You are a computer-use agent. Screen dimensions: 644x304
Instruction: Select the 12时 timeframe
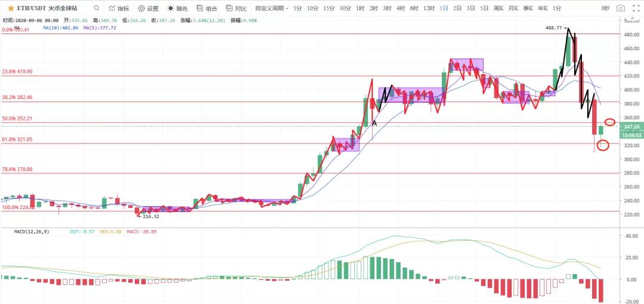coord(429,8)
